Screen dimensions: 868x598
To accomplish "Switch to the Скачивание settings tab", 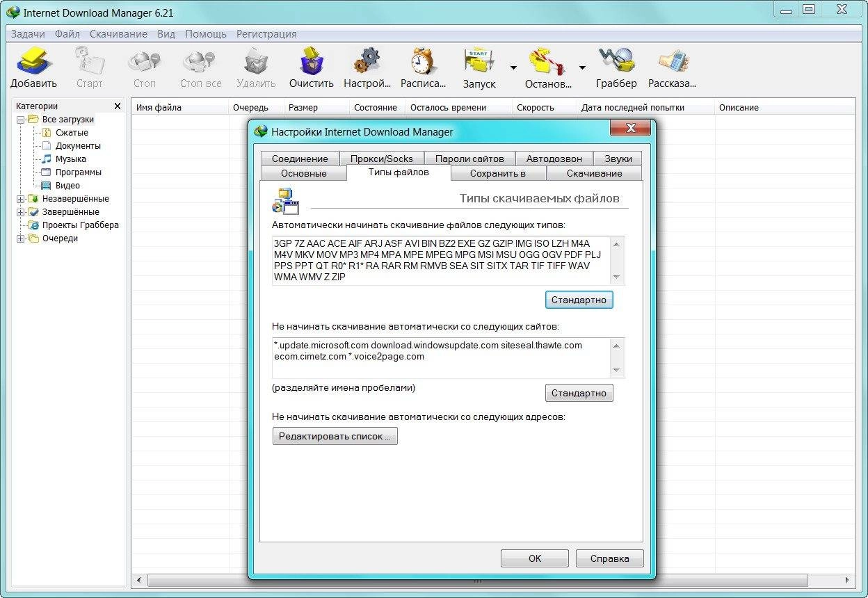I will [x=595, y=173].
